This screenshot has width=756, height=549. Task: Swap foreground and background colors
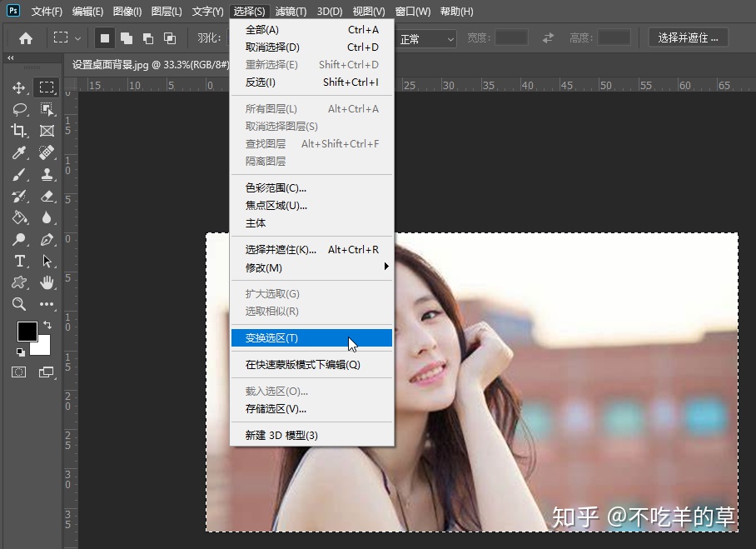pos(47,325)
